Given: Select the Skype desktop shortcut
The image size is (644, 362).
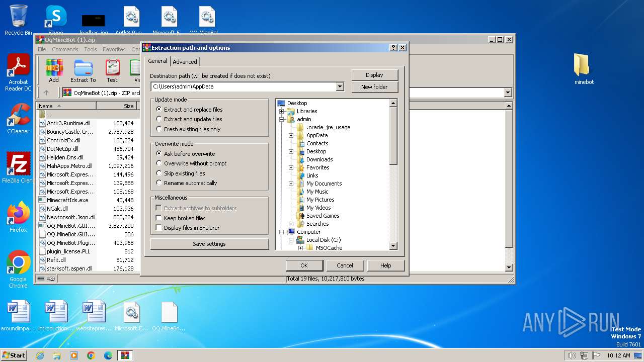Looking at the screenshot, I should [x=56, y=20].
